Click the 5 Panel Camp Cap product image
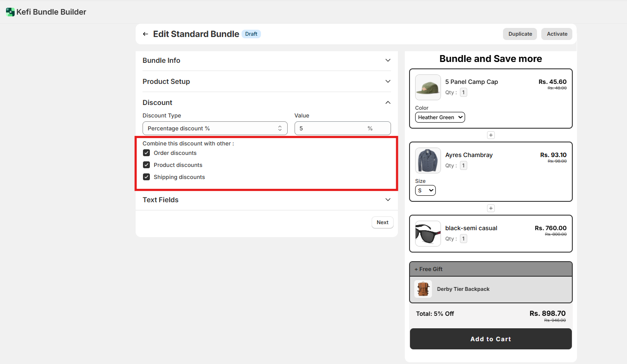This screenshot has width=627, height=364. pos(428,87)
